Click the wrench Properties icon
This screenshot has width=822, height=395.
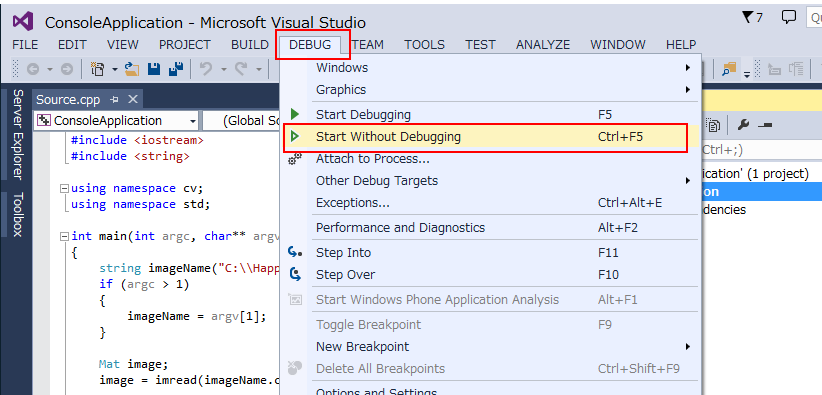click(x=743, y=124)
